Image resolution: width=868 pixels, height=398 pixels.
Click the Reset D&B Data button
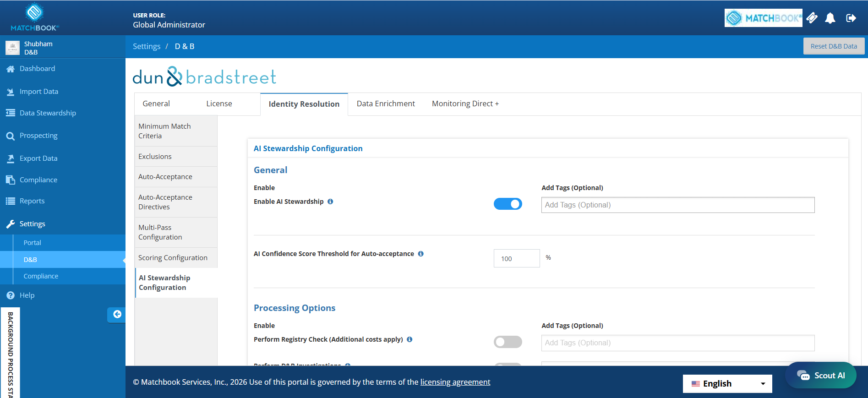(834, 46)
